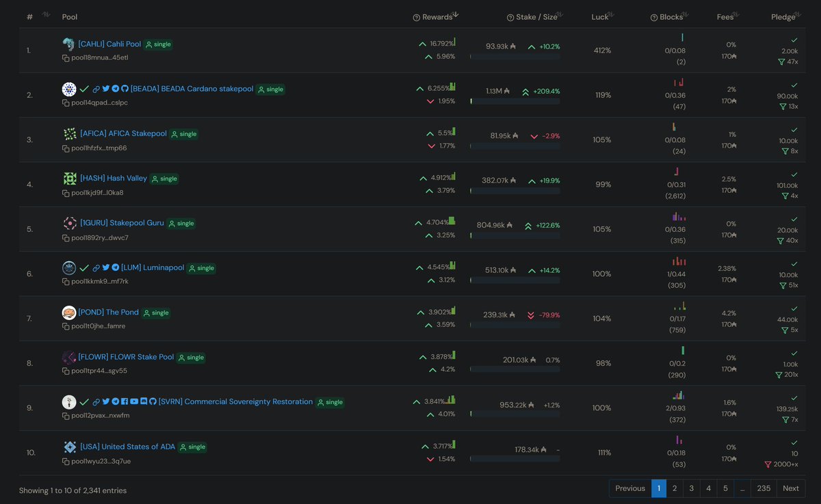Click the verified checkmark on Luminapool

83,267
